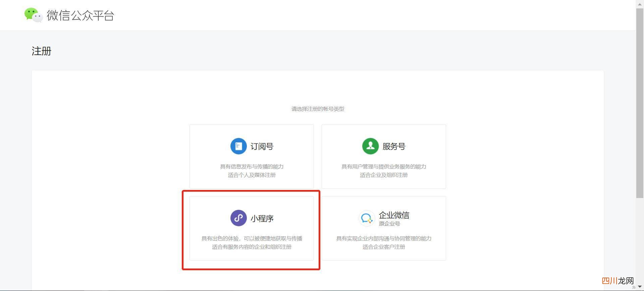Click 适合有服务内容的企业和组织注册 text

252,247
